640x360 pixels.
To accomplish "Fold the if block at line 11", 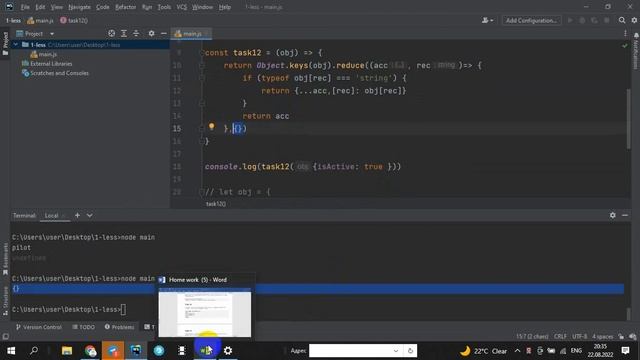I will (202, 78).
